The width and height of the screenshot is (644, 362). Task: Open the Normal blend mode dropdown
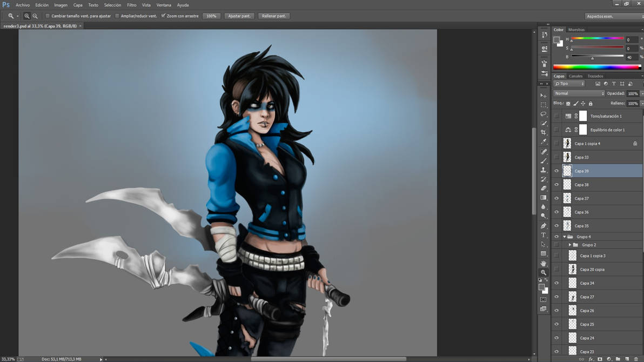point(578,93)
